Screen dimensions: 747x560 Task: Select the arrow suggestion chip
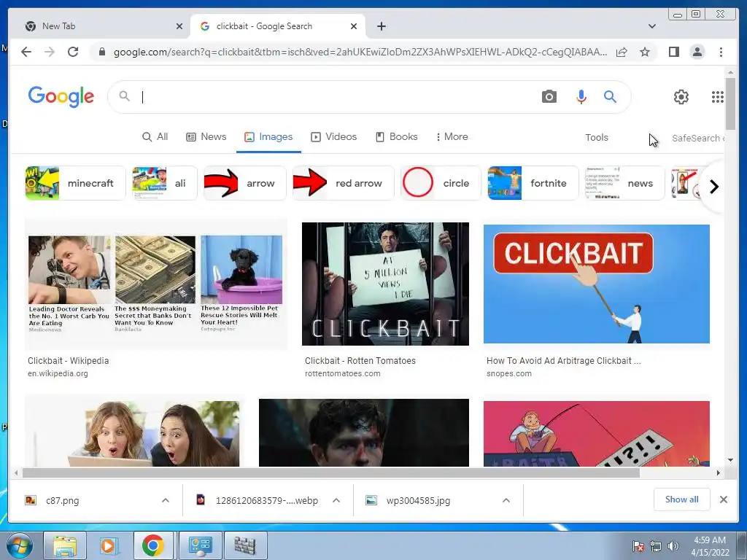(x=245, y=183)
